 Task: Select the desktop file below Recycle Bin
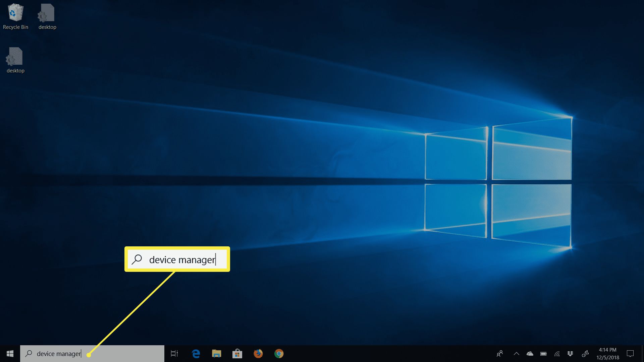click(15, 60)
